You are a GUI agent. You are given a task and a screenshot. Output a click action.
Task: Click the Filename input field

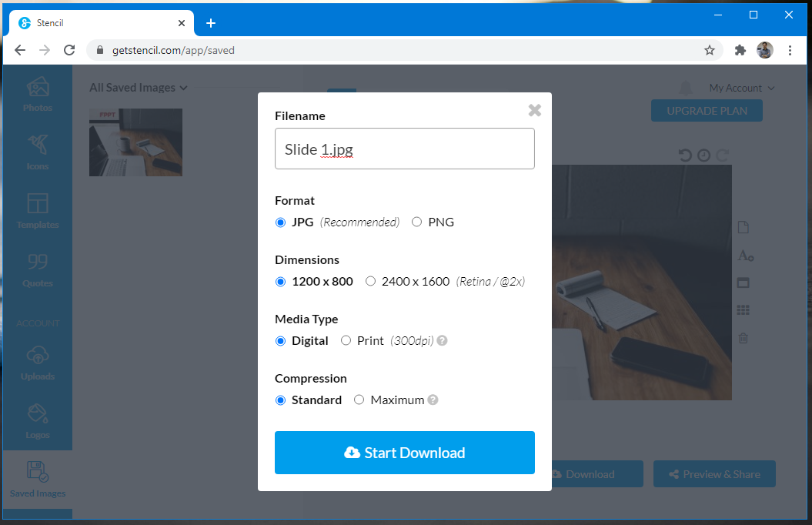[404, 149]
